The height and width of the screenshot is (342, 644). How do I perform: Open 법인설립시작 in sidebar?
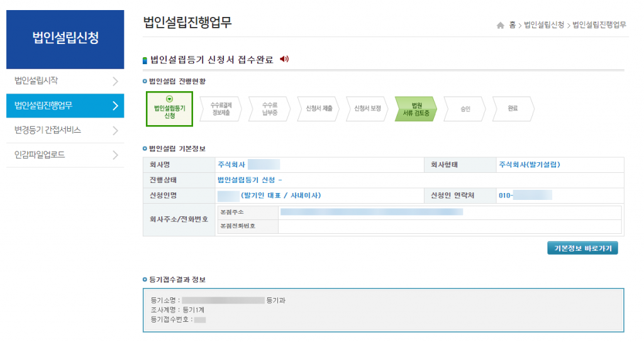(65, 81)
